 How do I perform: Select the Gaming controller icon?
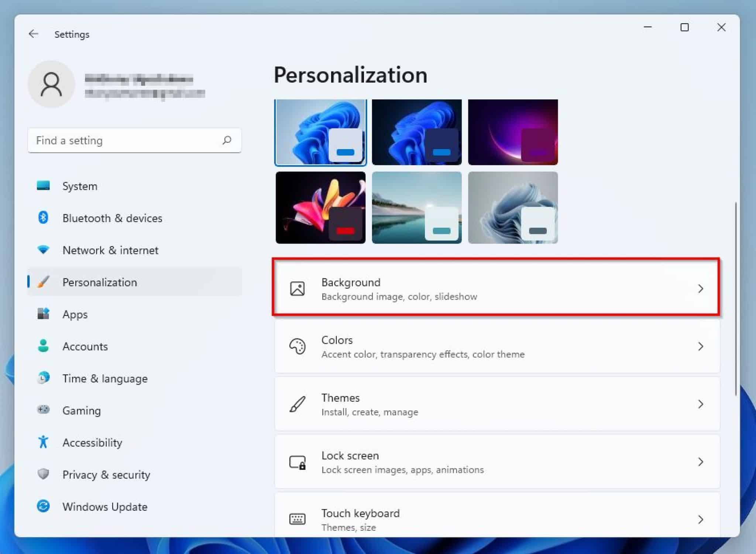click(x=43, y=410)
